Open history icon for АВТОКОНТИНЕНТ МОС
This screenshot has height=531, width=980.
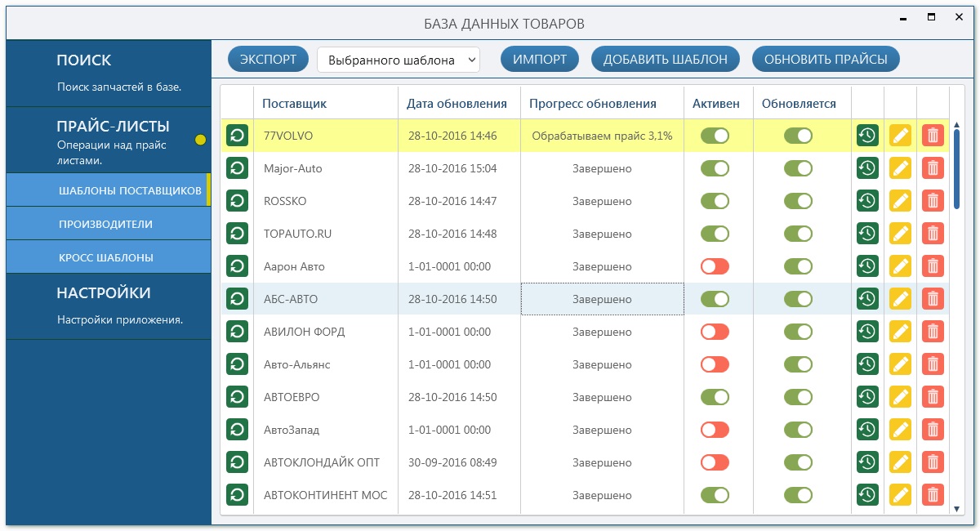pos(867,495)
